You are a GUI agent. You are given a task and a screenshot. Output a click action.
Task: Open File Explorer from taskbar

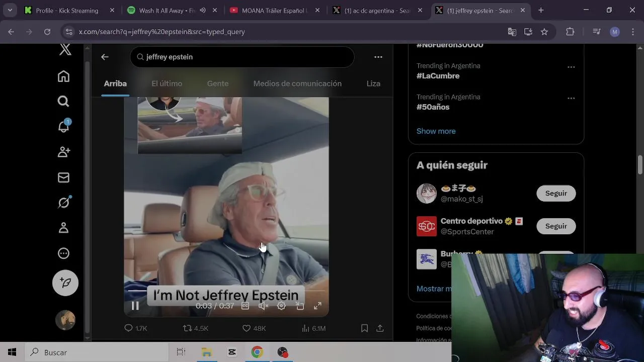(x=207, y=352)
